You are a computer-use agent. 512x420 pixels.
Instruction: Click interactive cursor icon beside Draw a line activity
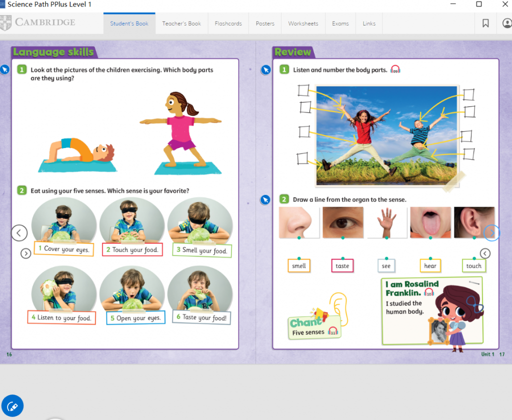coord(265,200)
